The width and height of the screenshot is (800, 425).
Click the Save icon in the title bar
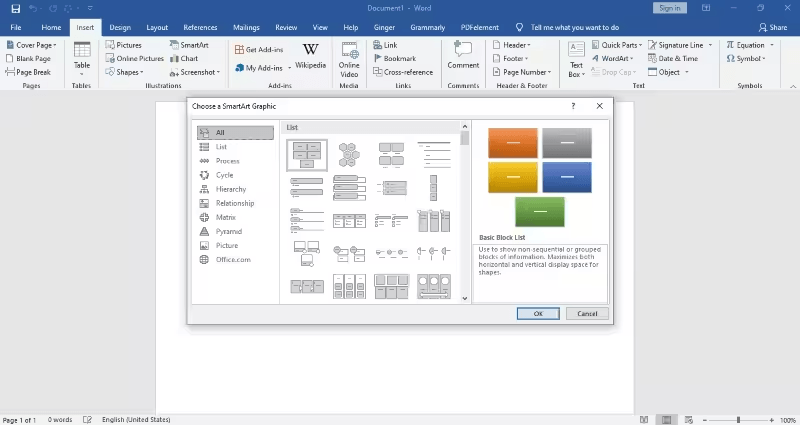(15, 8)
